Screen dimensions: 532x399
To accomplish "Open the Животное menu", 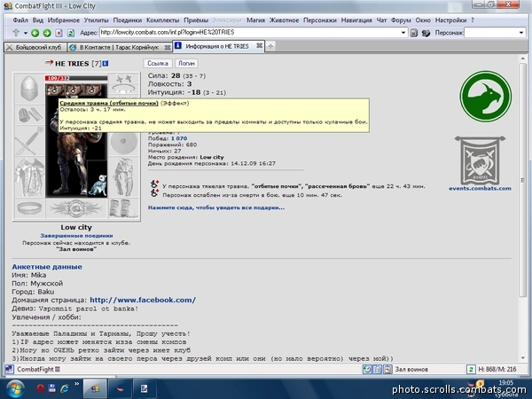I will 284,20.
